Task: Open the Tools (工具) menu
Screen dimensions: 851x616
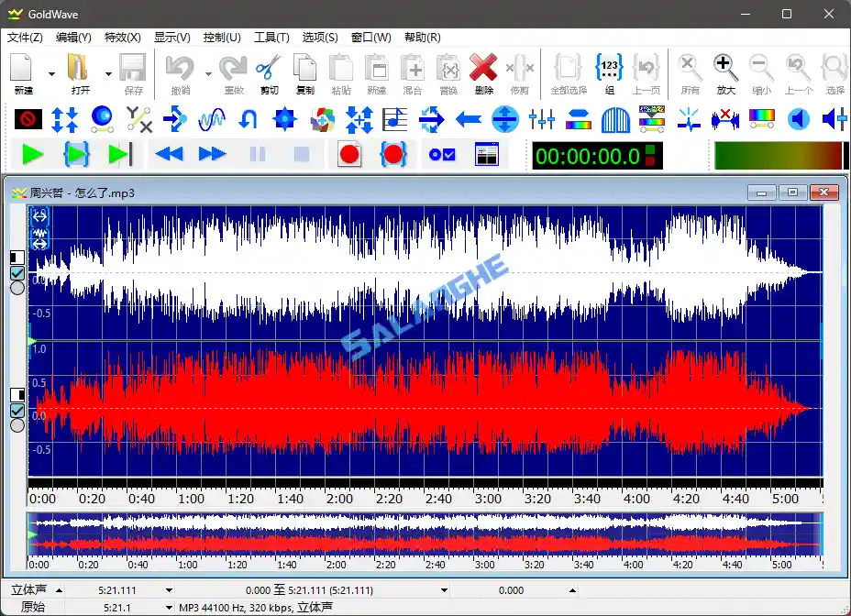Action: (271, 38)
